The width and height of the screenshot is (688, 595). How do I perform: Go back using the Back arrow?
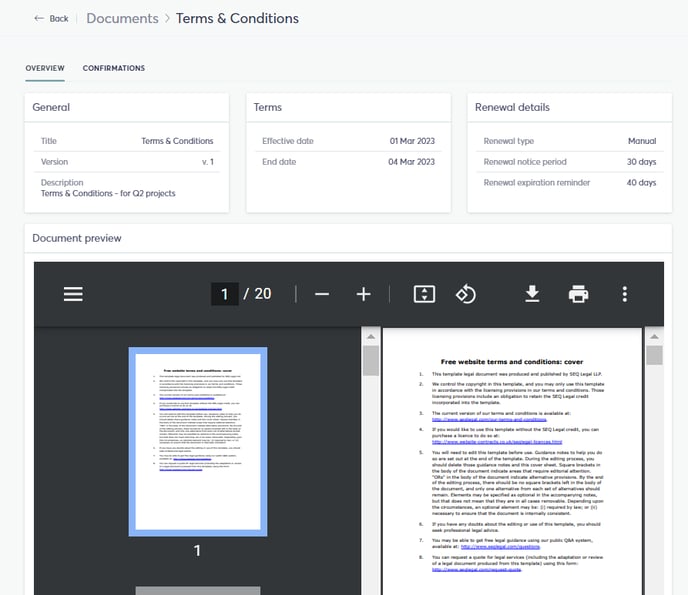(51, 18)
